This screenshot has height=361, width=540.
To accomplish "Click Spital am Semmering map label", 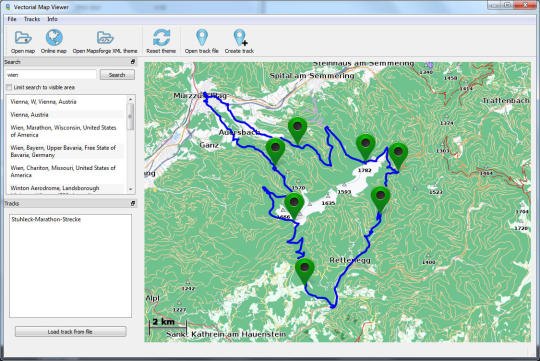I will click(312, 75).
